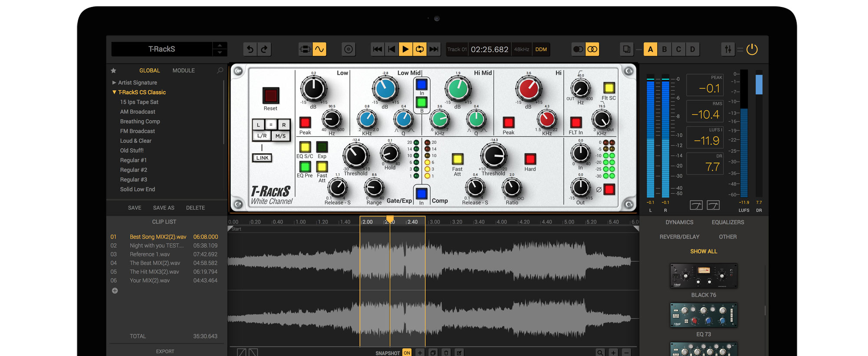Open the mixer sliders settings icon

728,49
